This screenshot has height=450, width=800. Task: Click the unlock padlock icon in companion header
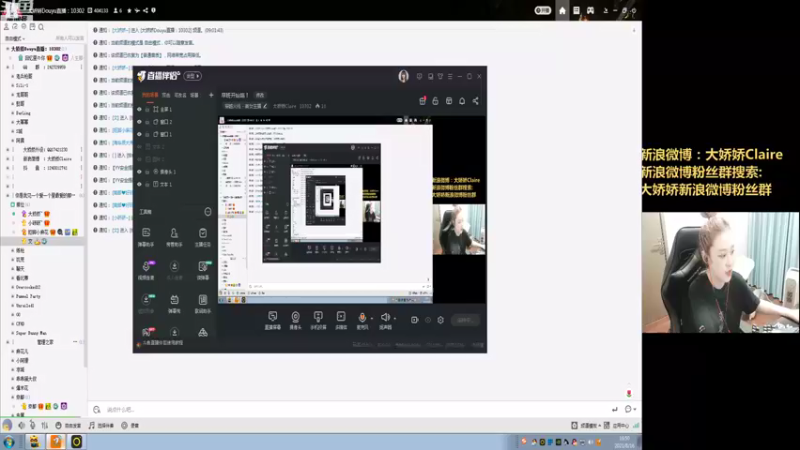pos(435,101)
